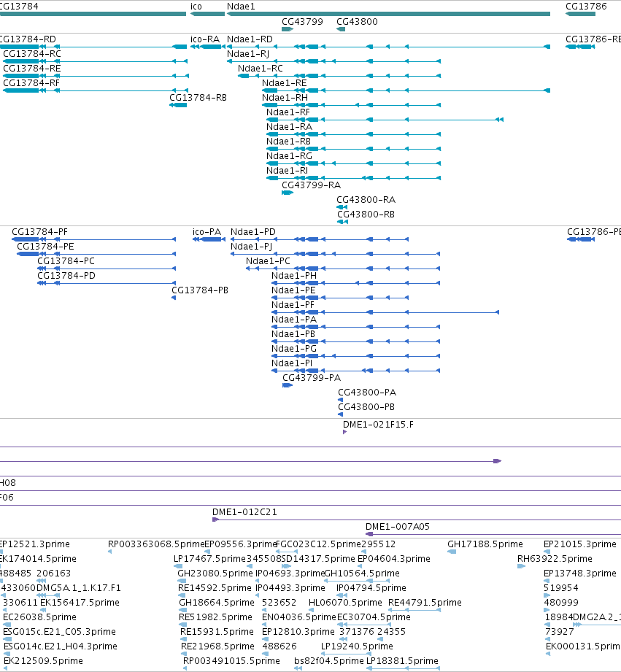Viewport: 621px width, 672px height.
Task: Click the DME1-012C21 clone label
Action: (244, 511)
